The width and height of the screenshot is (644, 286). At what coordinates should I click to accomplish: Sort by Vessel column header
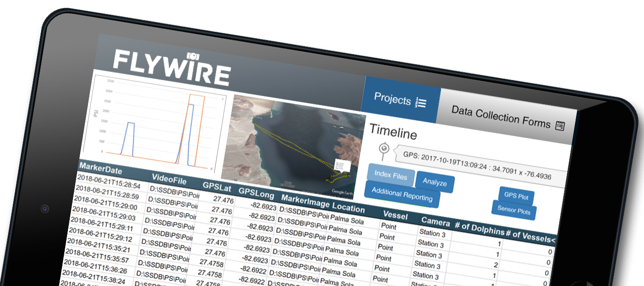click(395, 215)
